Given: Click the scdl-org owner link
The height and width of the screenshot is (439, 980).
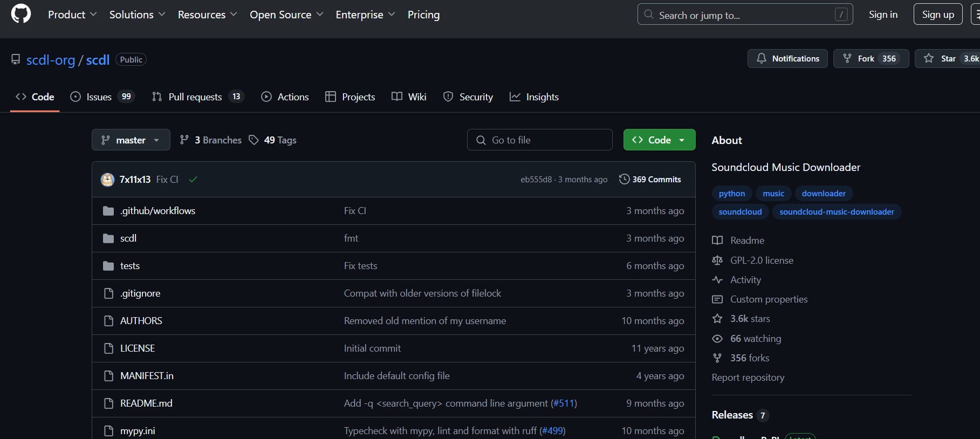Looking at the screenshot, I should pyautogui.click(x=51, y=60).
